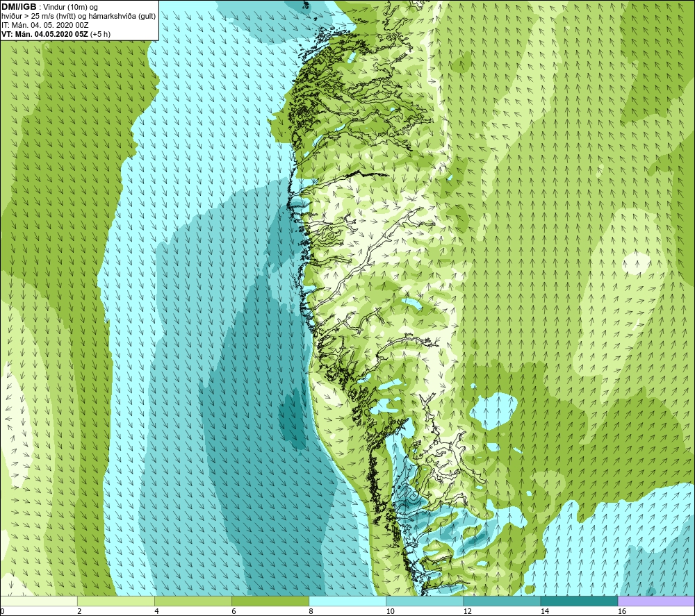Click the medium green 4–6 m/s legend swatch
The height and width of the screenshot is (616, 695).
coord(193,601)
